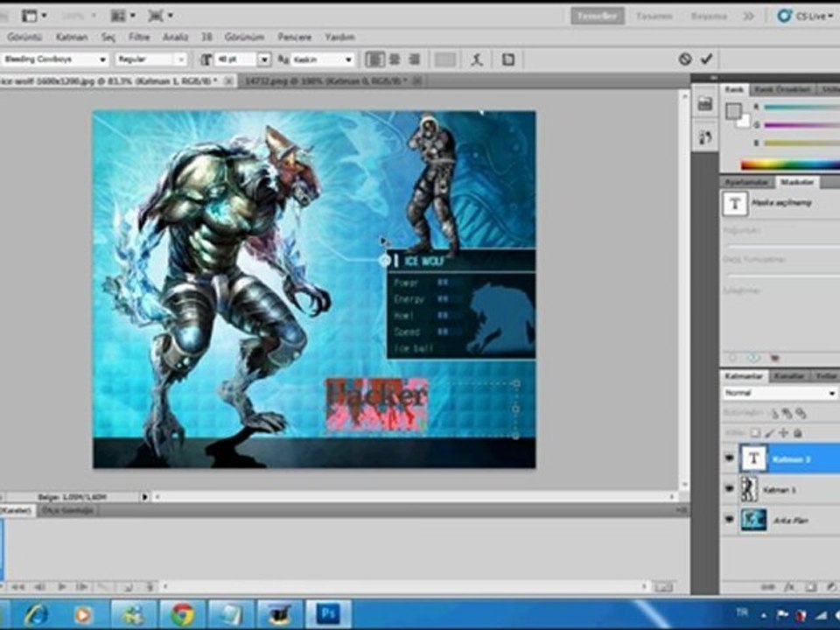Expand more workspaces with the chevron

pyautogui.click(x=748, y=16)
